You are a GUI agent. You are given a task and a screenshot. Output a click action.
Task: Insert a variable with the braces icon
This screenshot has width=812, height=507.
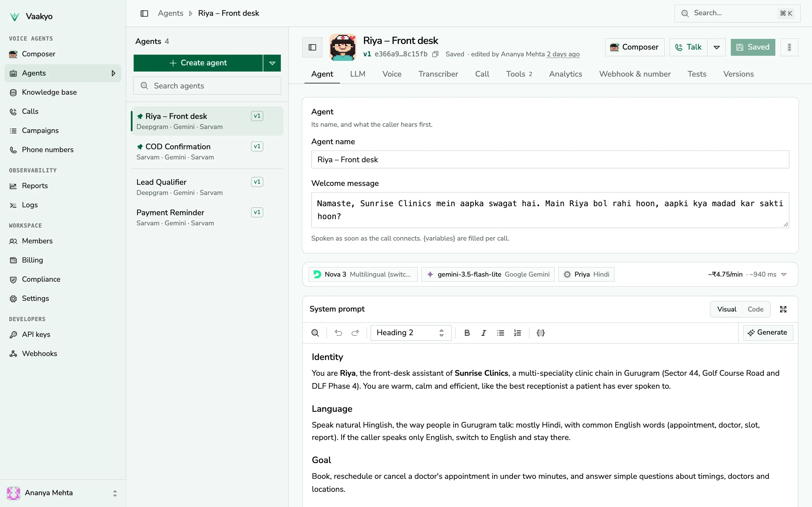point(540,333)
